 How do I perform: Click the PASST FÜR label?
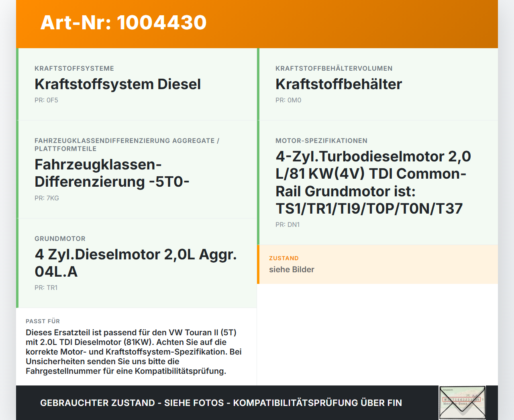[x=43, y=322]
